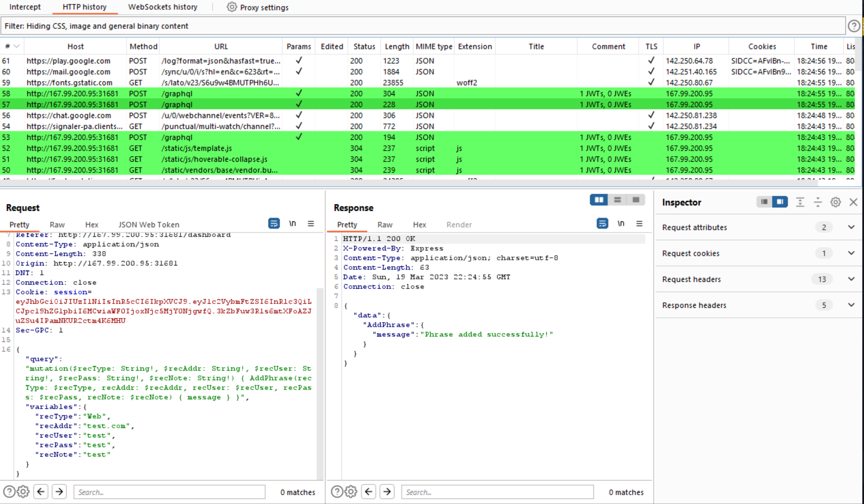Image resolution: width=864 pixels, height=504 pixels.
Task: Click the Inspector collapse all sections icon
Action: click(818, 202)
